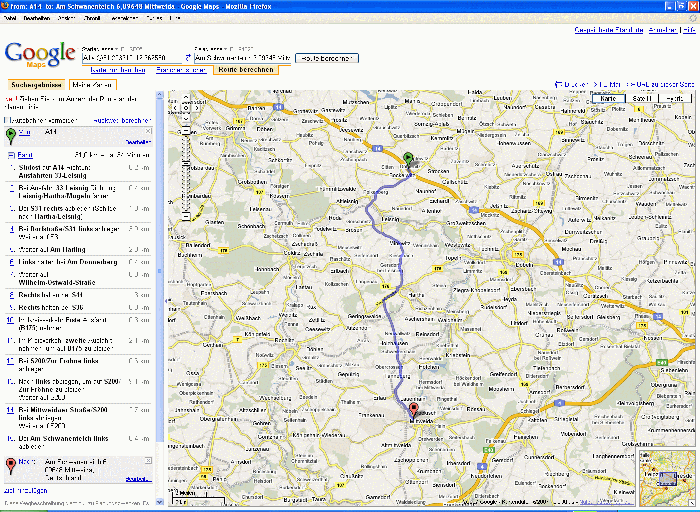Click the red destination marker on the map
The width and height of the screenshot is (700, 512).
(414, 410)
